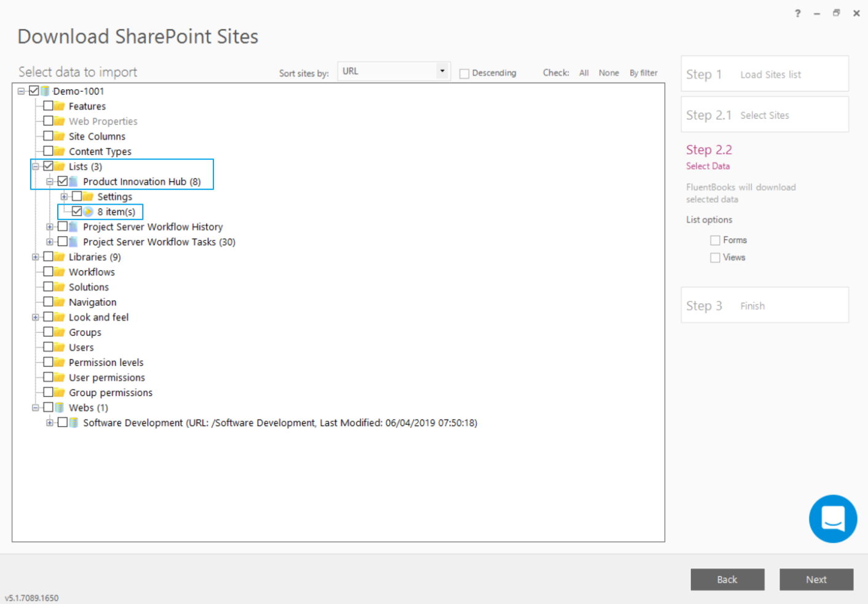Check the Web Properties checkbox
The image size is (868, 604).
[x=48, y=121]
